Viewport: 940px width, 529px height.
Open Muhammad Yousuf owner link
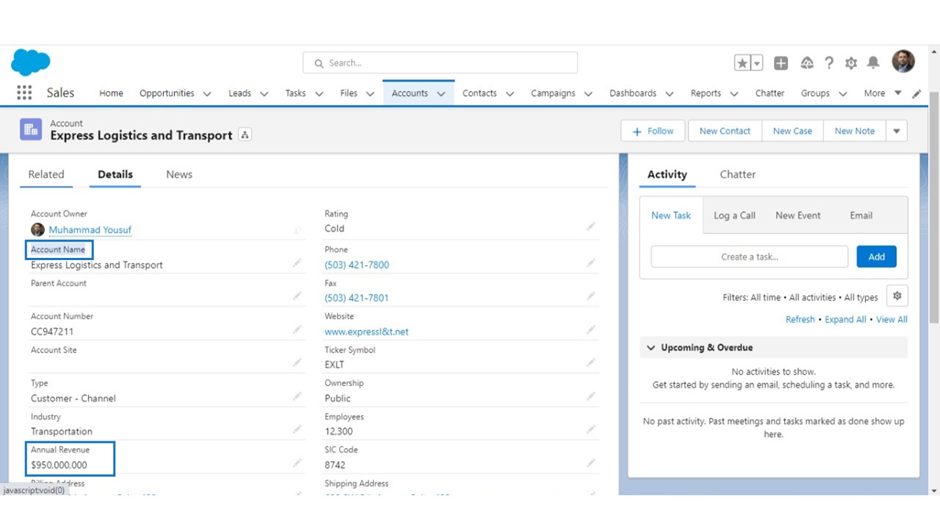click(90, 230)
